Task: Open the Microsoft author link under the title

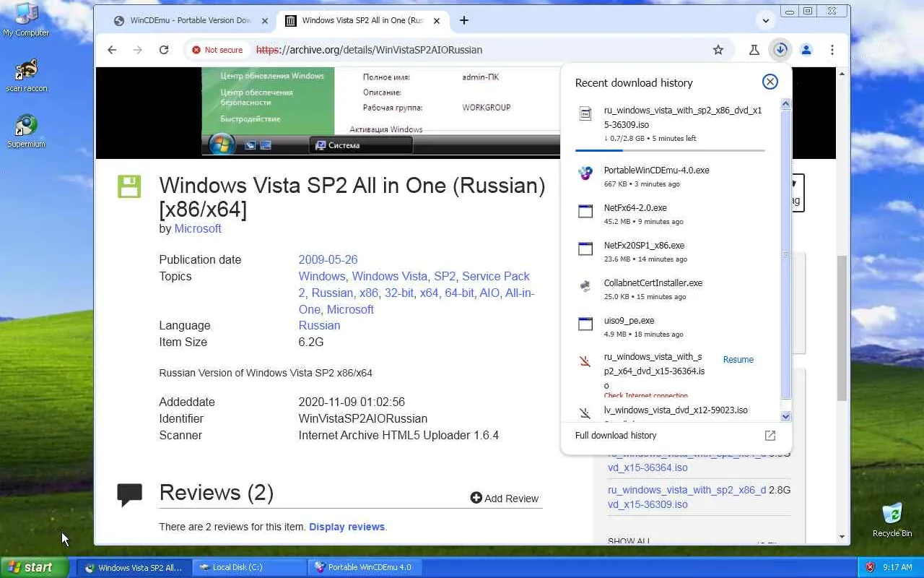Action: click(198, 228)
